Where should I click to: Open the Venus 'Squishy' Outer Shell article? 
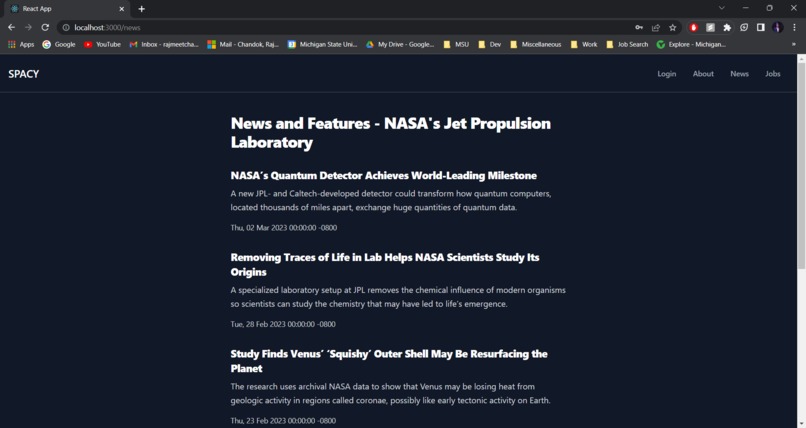pos(389,361)
